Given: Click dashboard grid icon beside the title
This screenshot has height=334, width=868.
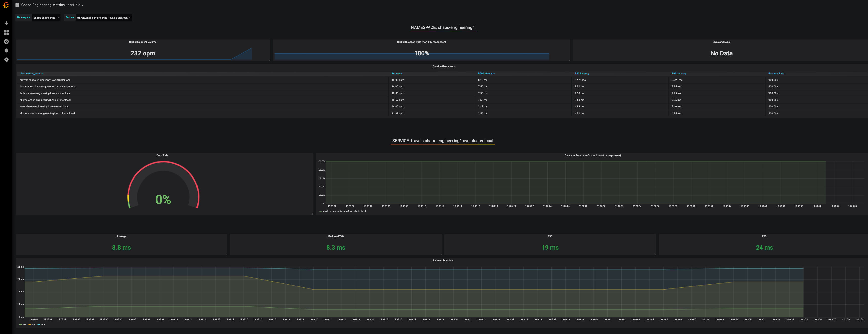Looking at the screenshot, I should (17, 5).
